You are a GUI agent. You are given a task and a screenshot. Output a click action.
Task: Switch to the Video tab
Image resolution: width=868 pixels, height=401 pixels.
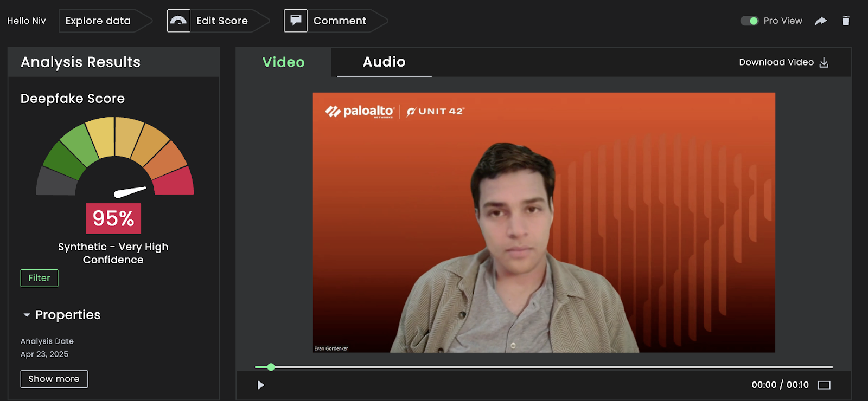click(283, 62)
